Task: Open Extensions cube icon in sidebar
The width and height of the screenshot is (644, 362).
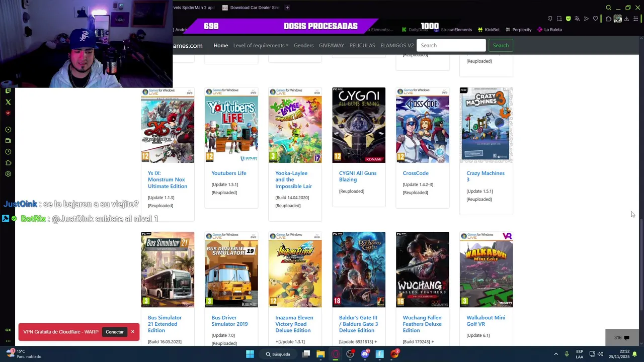Action: point(8,163)
